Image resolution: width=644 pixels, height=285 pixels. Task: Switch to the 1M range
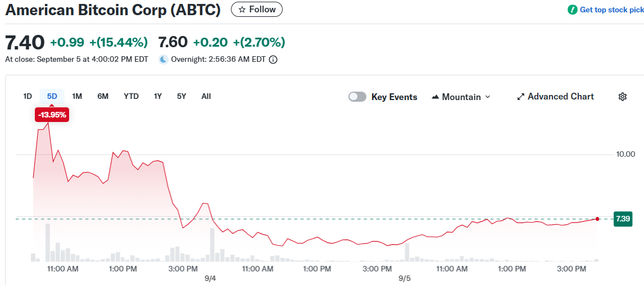pos(77,96)
